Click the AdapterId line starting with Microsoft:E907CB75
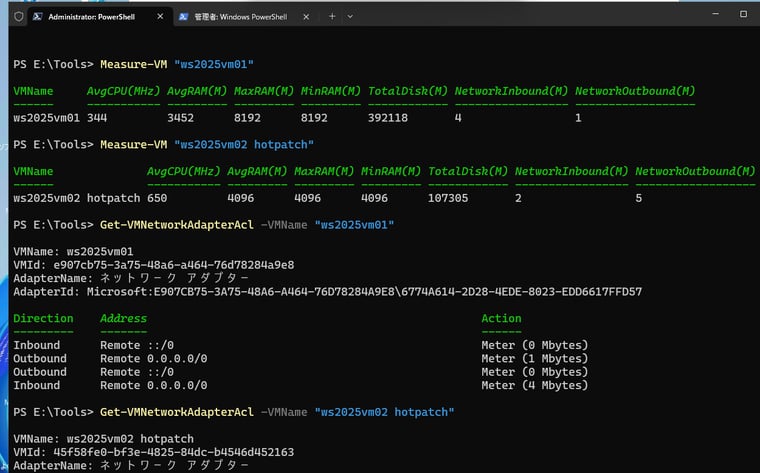 click(x=328, y=292)
